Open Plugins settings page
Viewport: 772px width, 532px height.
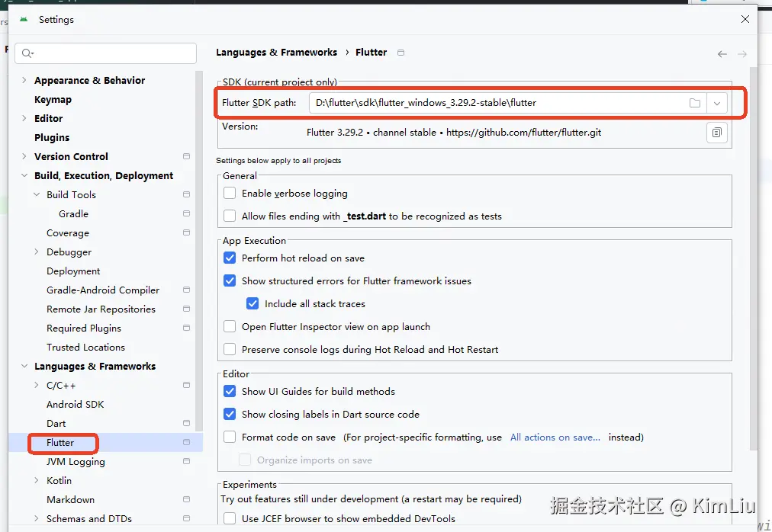tap(52, 138)
